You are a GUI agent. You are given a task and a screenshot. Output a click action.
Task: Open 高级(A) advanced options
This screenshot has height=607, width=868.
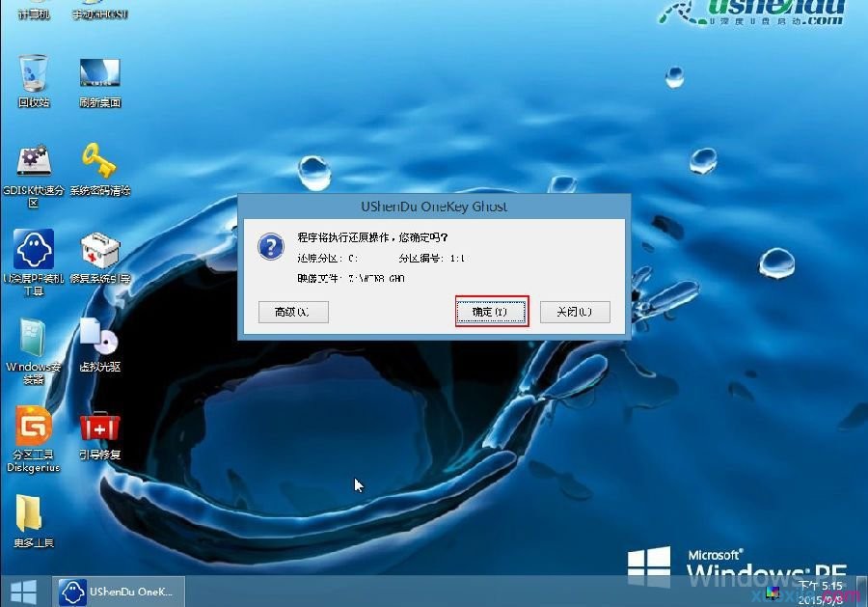tap(293, 311)
